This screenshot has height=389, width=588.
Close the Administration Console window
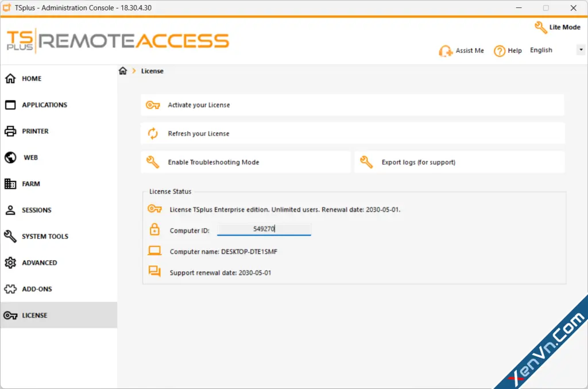point(574,8)
